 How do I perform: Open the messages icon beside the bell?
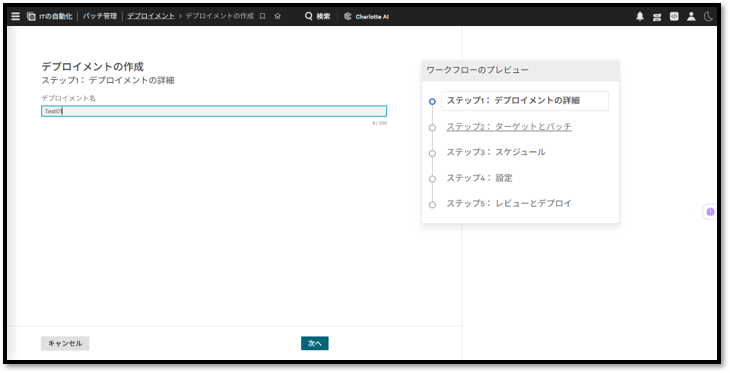(x=657, y=17)
